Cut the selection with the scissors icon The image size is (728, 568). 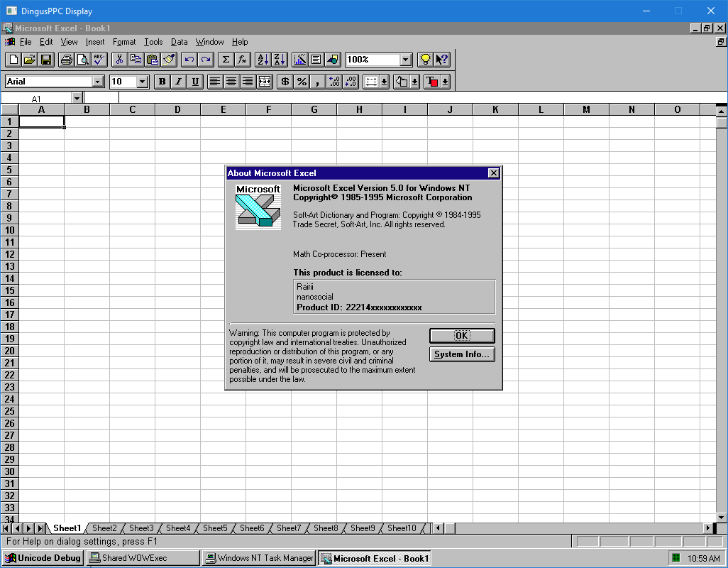(119, 60)
